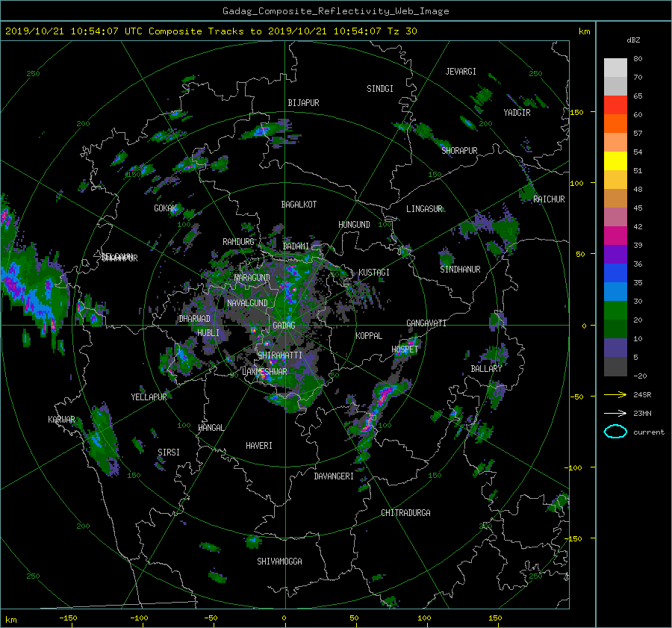Click the SINDHANUR city label
672x628 pixels.
460,270
